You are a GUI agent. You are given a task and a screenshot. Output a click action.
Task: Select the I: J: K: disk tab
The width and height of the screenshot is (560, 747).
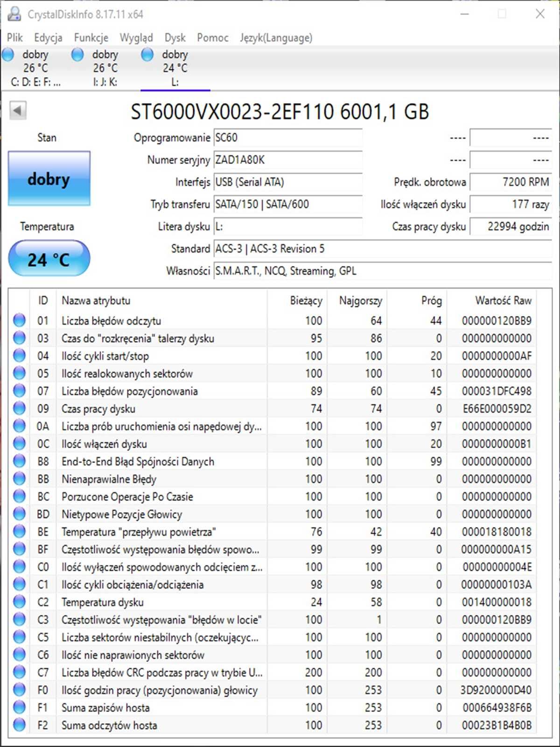(105, 68)
